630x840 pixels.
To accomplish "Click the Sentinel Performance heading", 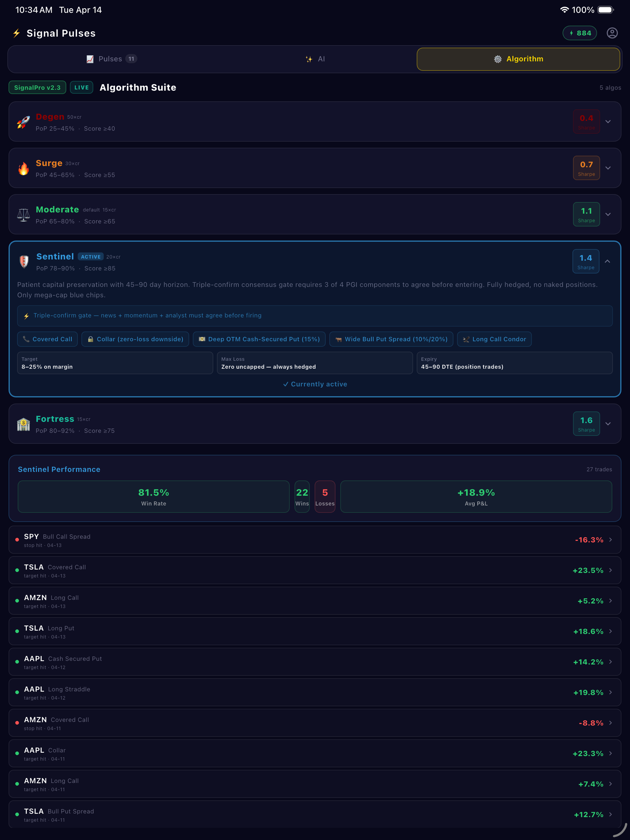I will 59,470.
